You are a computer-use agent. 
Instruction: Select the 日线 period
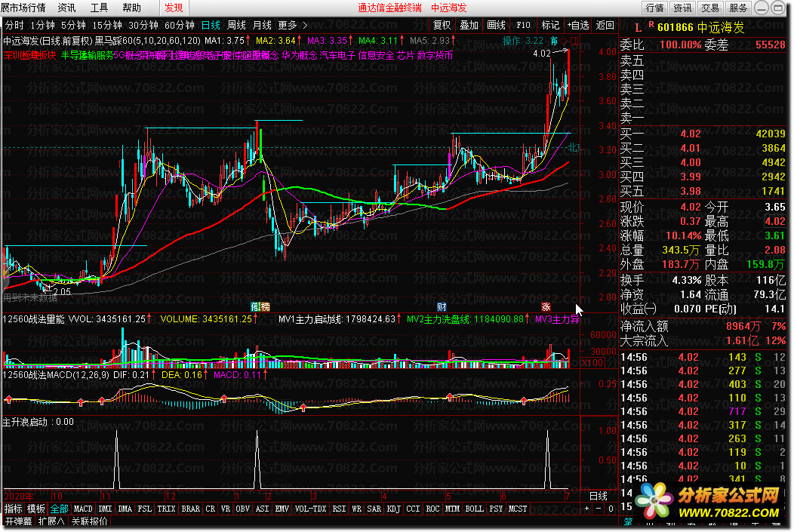211,25
